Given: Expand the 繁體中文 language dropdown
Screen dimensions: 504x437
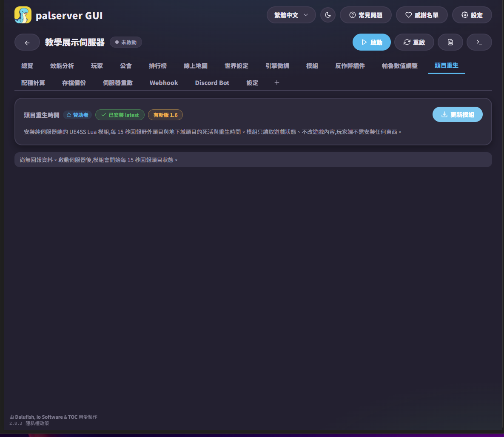Looking at the screenshot, I should (x=291, y=15).
